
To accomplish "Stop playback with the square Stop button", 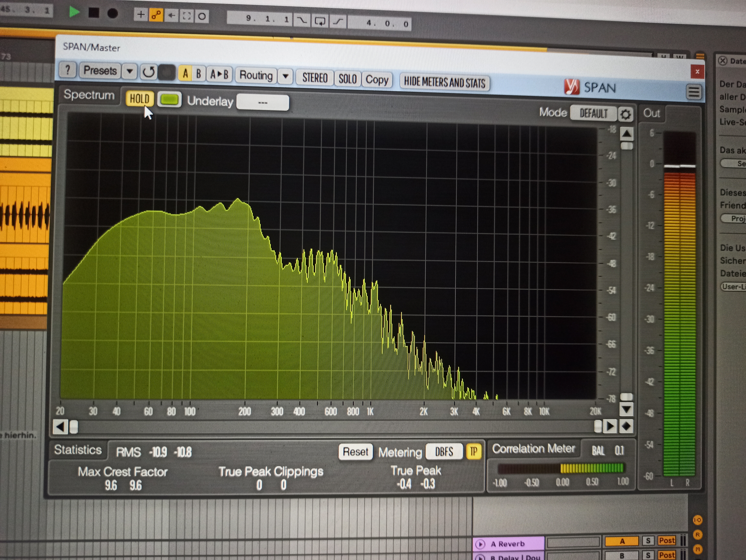I will pyautogui.click(x=93, y=13).
